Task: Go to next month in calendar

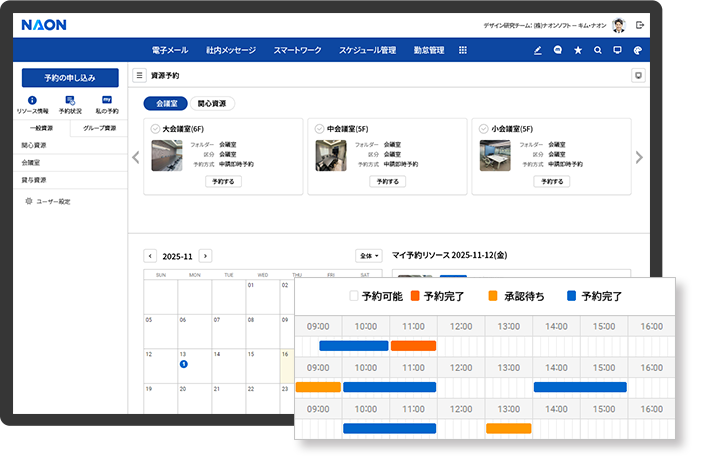Action: coord(205,256)
